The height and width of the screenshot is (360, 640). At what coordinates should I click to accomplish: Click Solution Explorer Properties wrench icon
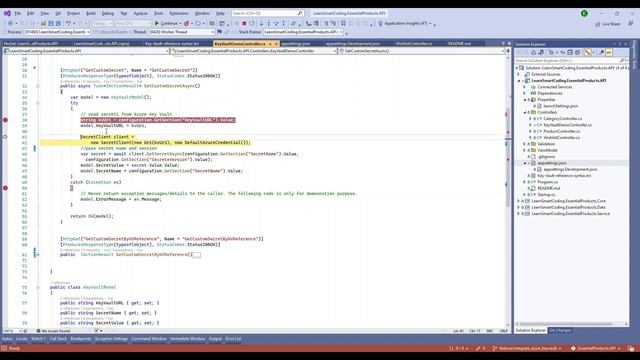601,52
